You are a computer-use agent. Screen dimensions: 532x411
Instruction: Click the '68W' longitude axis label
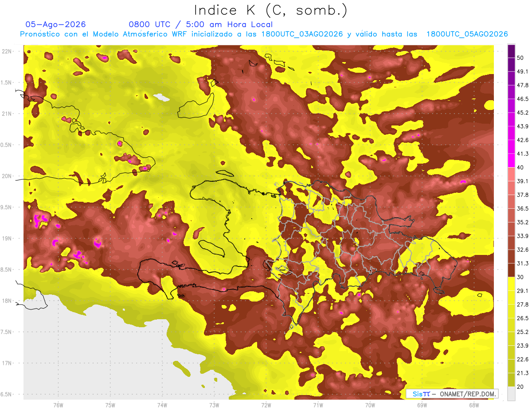coord(474,405)
